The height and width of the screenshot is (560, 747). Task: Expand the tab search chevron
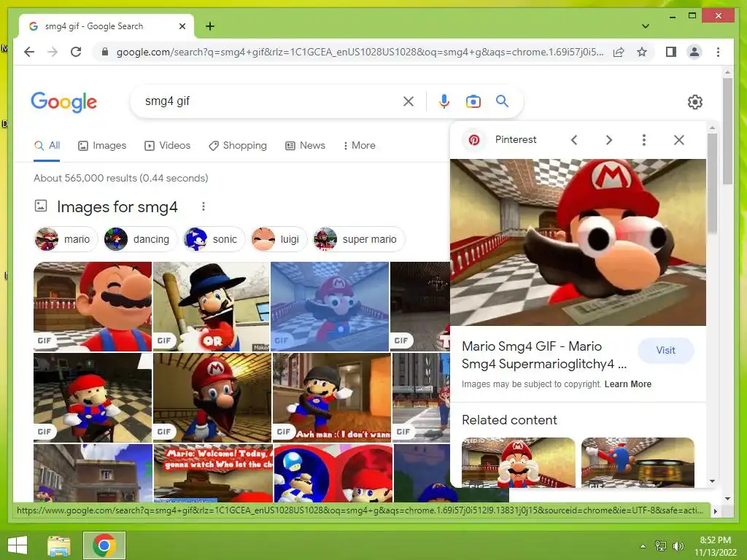pyautogui.click(x=645, y=26)
